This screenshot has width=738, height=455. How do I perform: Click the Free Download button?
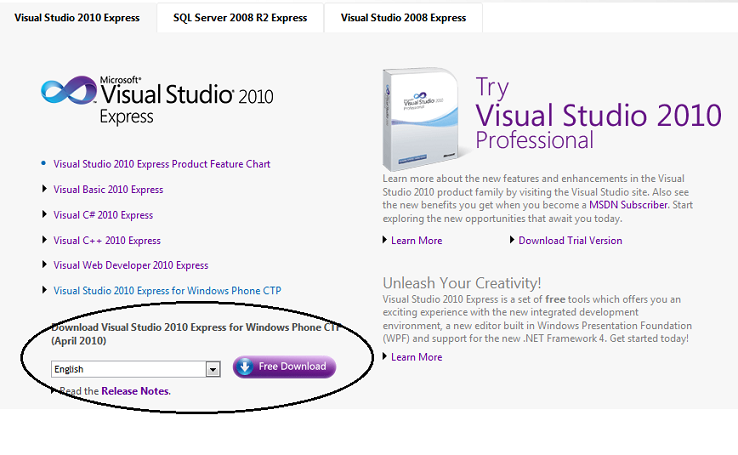coord(284,367)
